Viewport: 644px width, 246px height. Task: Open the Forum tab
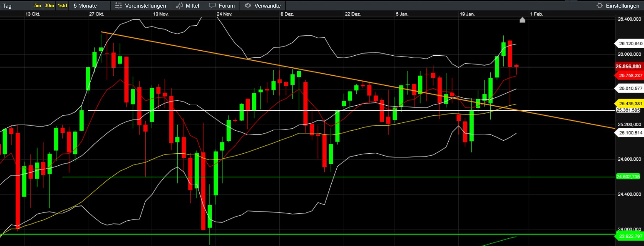point(227,5)
